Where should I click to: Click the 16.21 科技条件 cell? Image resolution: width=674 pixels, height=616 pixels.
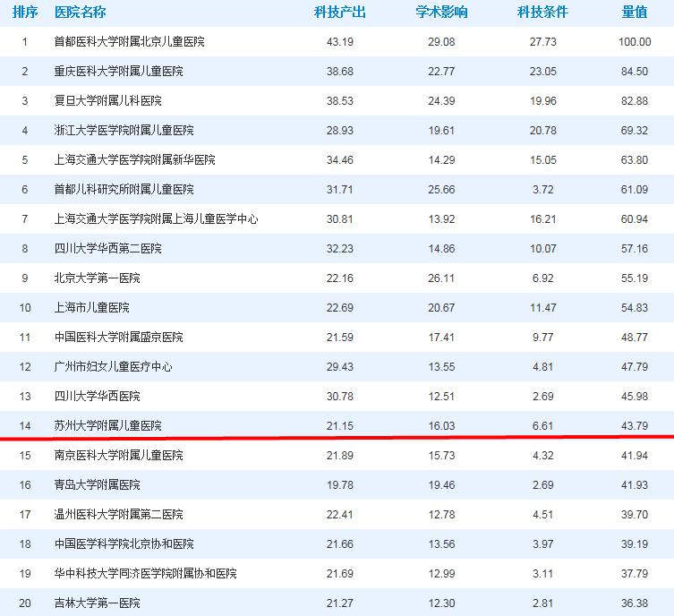(543, 218)
